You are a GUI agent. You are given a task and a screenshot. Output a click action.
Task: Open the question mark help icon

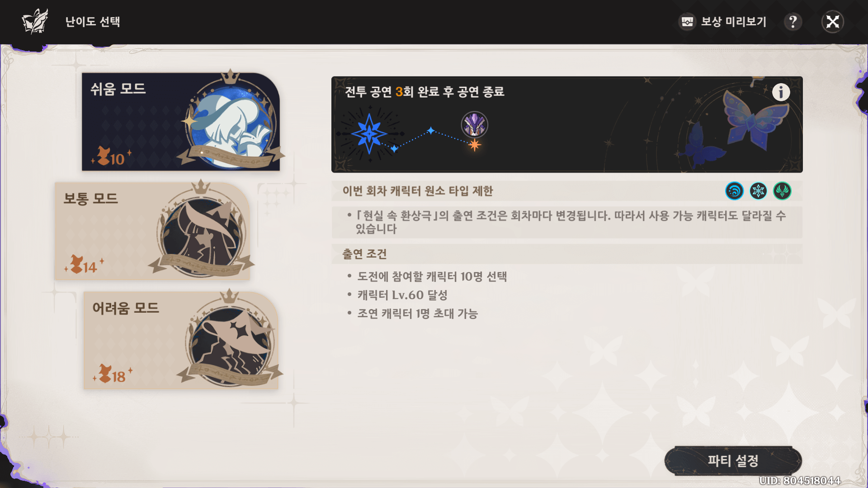click(x=793, y=22)
